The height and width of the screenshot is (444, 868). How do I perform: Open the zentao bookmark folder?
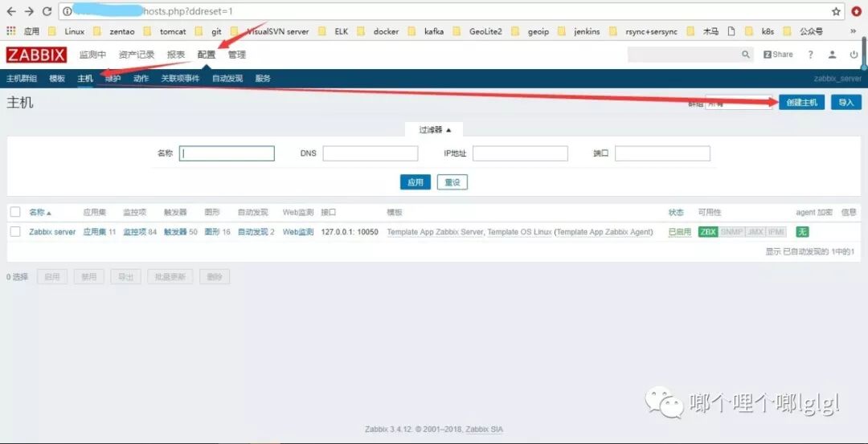(x=115, y=31)
